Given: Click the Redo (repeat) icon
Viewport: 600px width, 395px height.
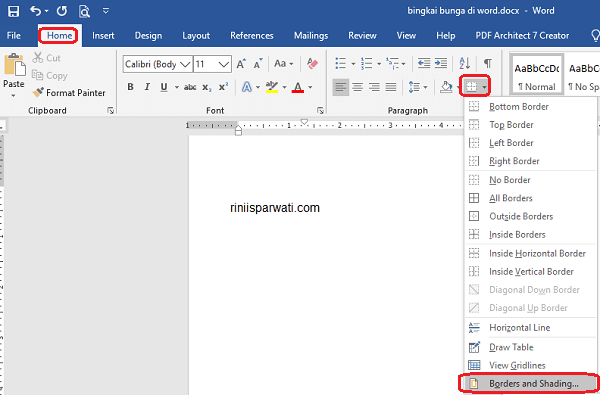Looking at the screenshot, I should click(x=62, y=11).
